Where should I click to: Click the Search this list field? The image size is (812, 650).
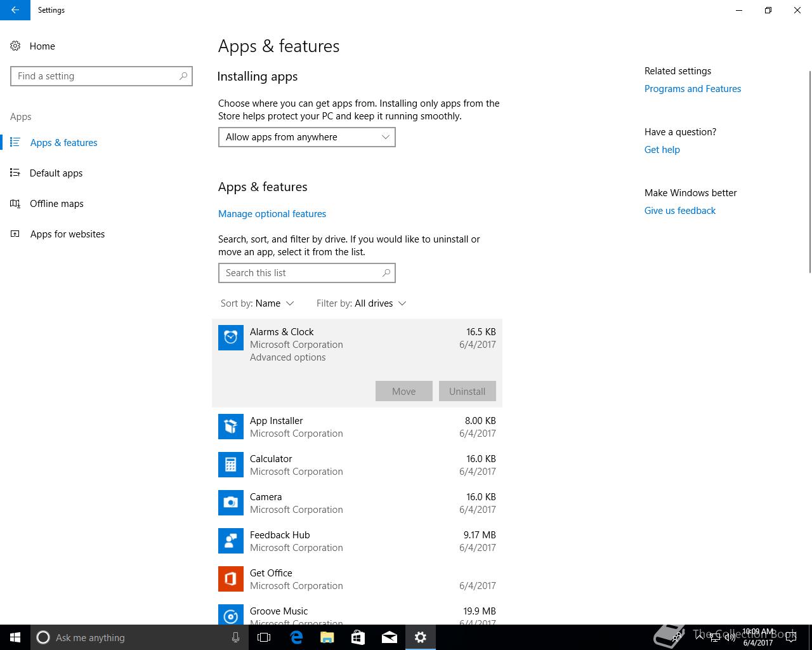[x=307, y=273]
